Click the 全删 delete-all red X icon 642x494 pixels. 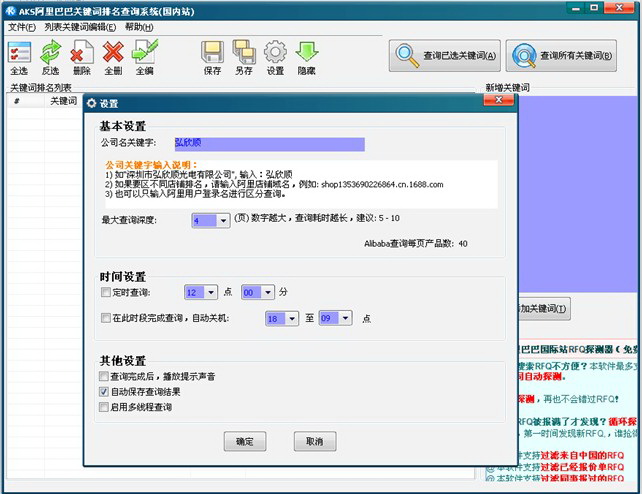click(113, 52)
